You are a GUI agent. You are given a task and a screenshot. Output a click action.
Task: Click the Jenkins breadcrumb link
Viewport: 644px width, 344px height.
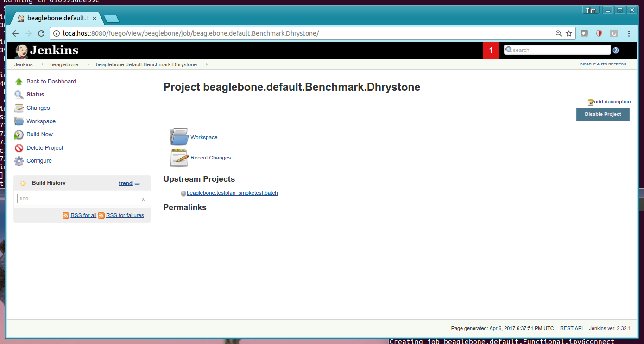24,64
